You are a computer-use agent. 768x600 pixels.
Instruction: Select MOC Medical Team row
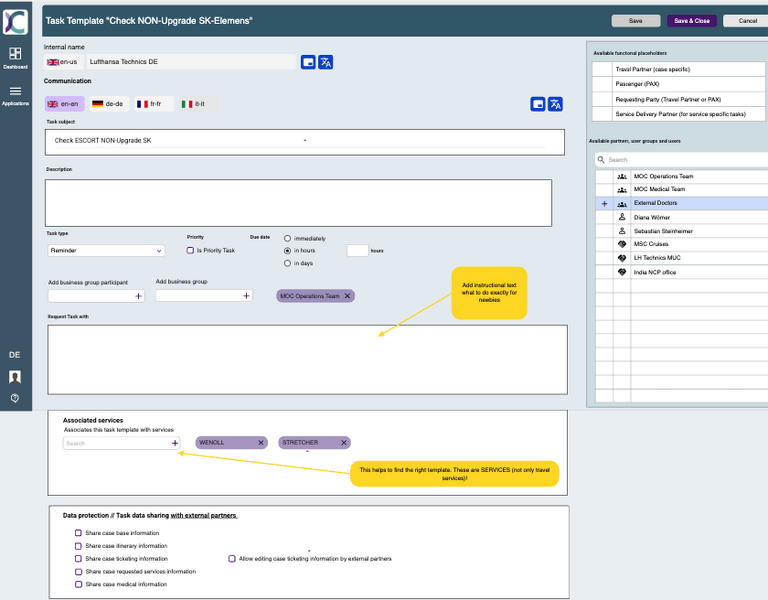(x=682, y=190)
